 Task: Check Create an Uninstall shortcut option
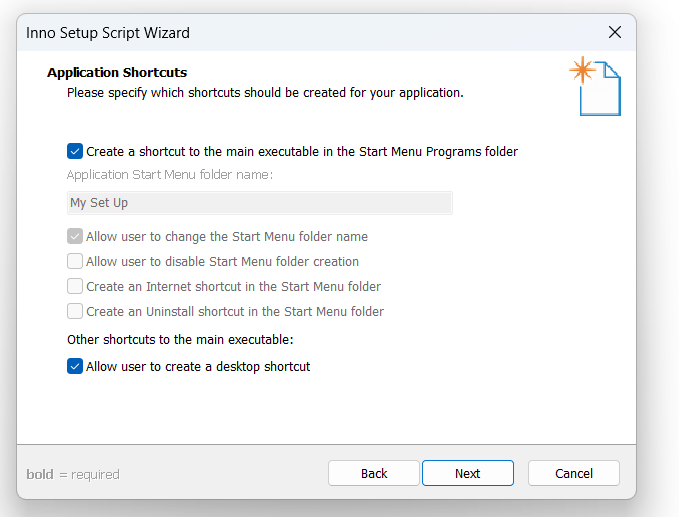(x=75, y=311)
